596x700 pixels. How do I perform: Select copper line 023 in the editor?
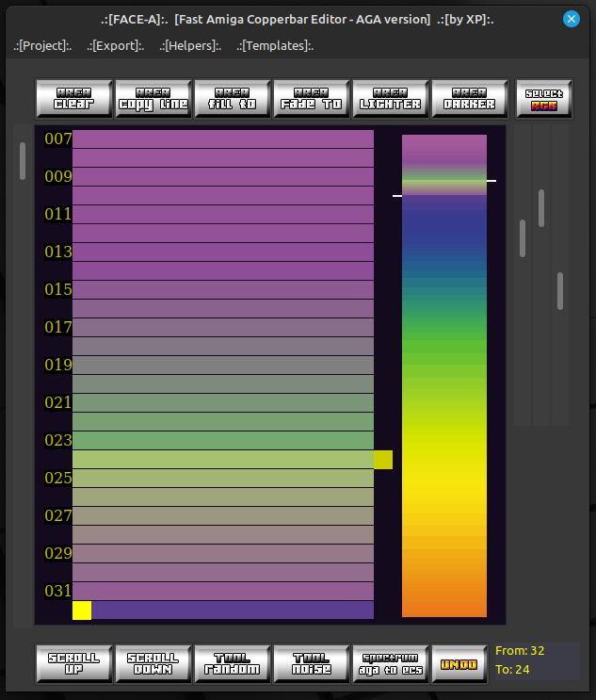[223, 440]
